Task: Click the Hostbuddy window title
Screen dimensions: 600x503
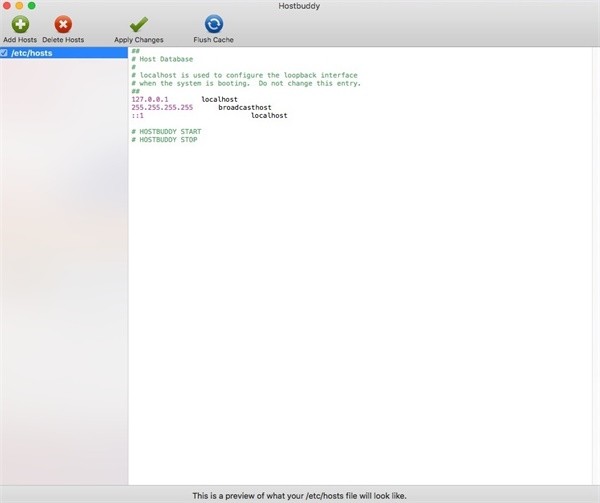Action: 299,5
